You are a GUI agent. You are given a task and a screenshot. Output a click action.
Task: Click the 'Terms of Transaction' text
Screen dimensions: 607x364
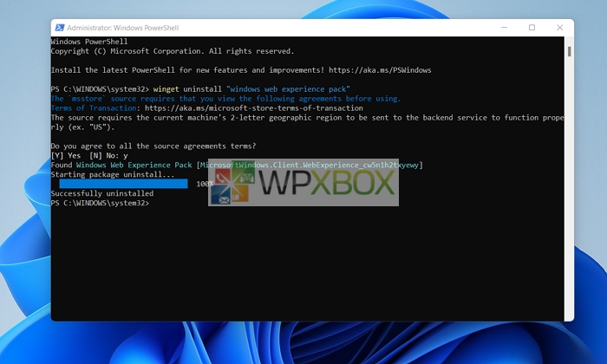(94, 108)
